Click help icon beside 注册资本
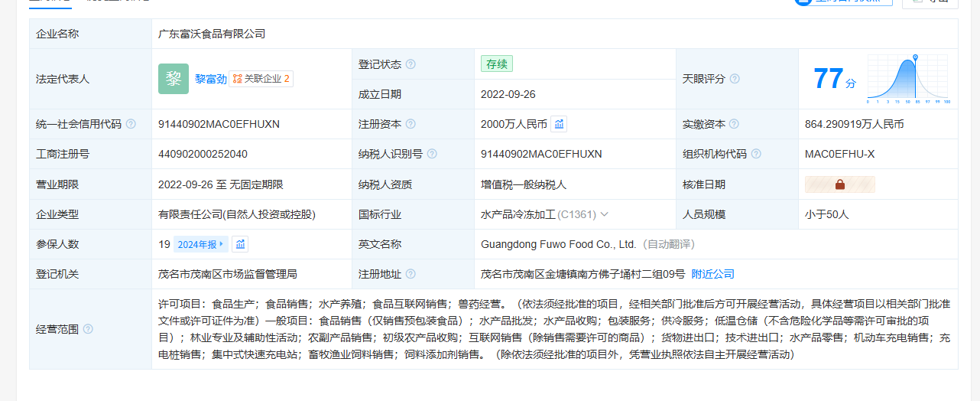This screenshot has height=401, width=980. click(x=410, y=124)
